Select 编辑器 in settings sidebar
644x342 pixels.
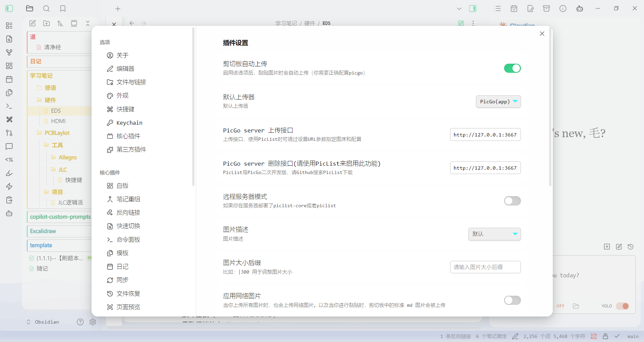click(x=125, y=69)
